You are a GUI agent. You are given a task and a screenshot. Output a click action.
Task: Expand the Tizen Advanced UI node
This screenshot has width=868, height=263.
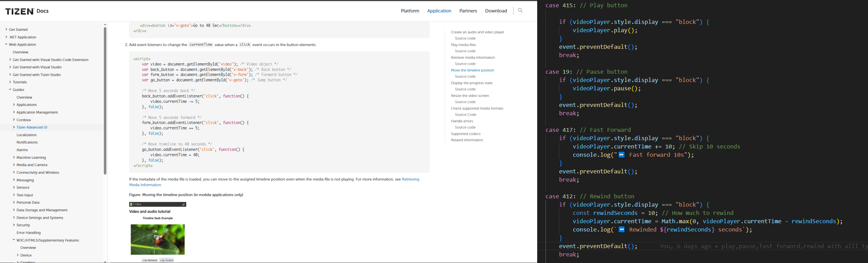click(x=14, y=127)
